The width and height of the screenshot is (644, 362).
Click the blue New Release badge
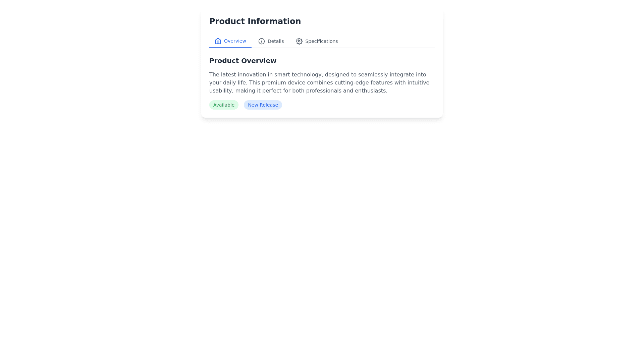coord(263,105)
